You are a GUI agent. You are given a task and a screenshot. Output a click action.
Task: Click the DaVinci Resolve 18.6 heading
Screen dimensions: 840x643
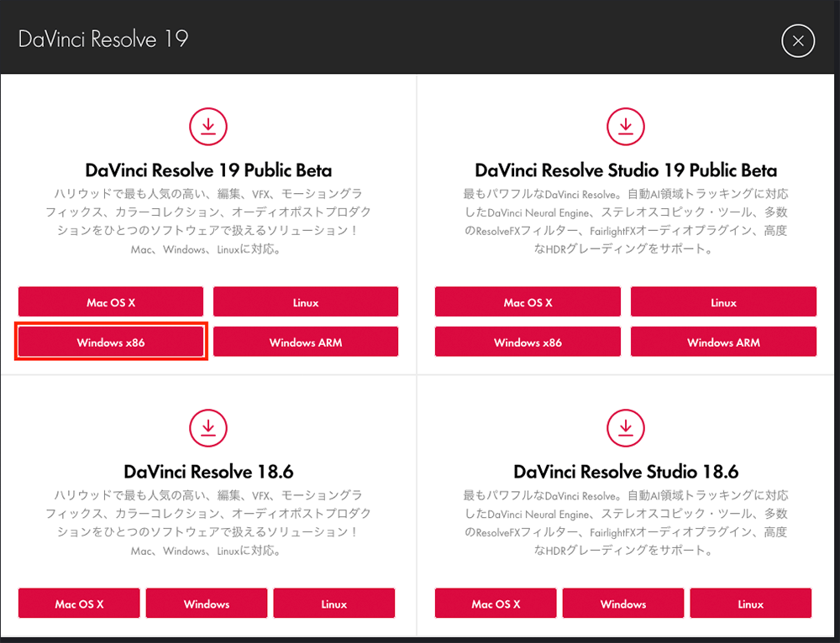click(x=208, y=472)
